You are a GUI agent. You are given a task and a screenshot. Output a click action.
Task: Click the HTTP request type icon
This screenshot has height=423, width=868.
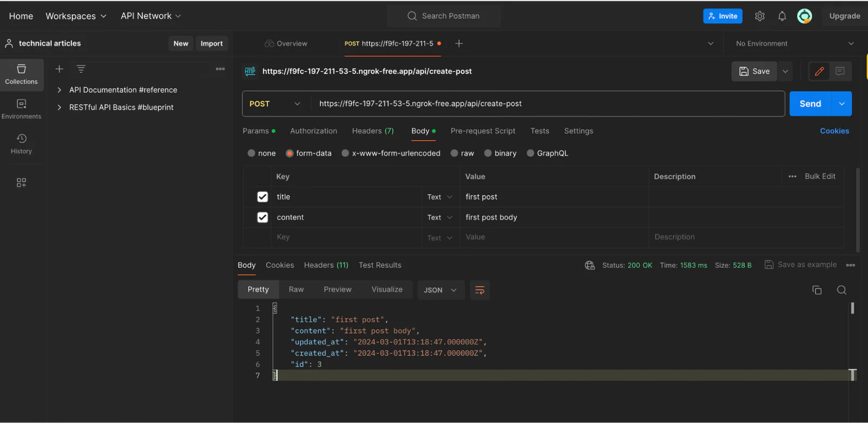click(250, 71)
